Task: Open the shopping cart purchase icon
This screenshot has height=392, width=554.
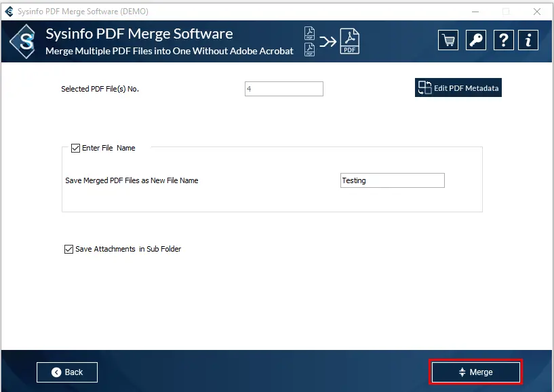Action: coord(448,40)
